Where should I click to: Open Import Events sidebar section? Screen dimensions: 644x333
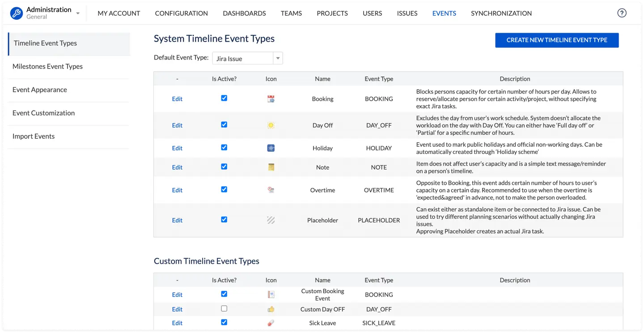[34, 136]
